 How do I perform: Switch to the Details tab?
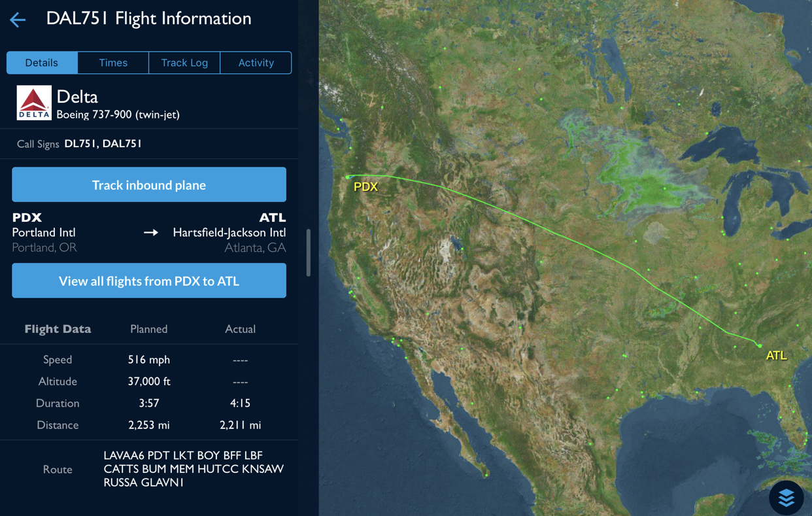click(x=42, y=63)
